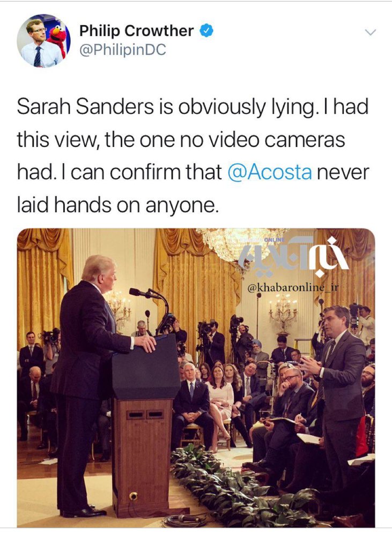Image resolution: width=392 pixels, height=536 pixels.
Task: Open the @Acosta mention link
Action: (x=270, y=172)
